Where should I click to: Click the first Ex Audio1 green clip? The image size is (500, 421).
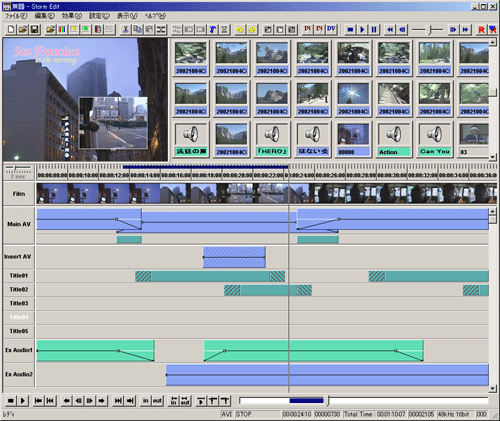coord(95,351)
